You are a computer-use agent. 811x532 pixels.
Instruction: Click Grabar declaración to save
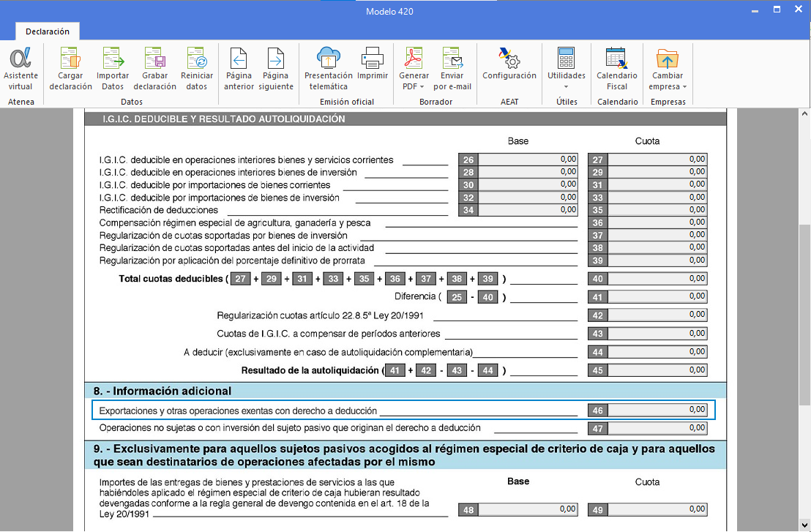[154, 69]
